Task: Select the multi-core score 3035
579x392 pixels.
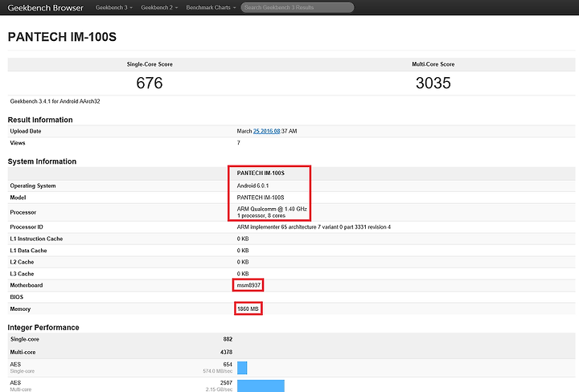Action: pyautogui.click(x=433, y=83)
